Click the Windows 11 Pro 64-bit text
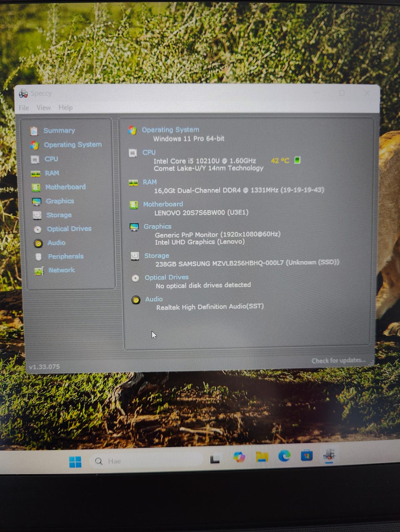Image resolution: width=400 pixels, height=532 pixels. (x=189, y=139)
